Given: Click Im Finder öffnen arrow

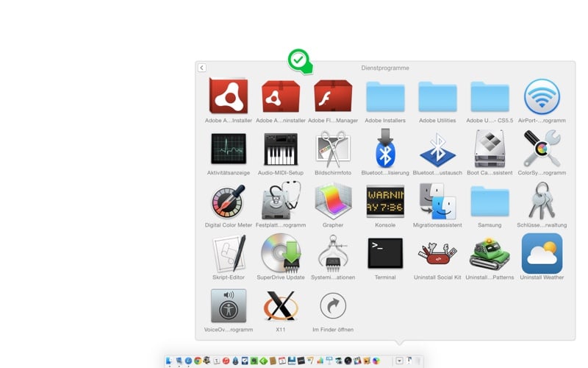Looking at the screenshot, I should tap(333, 305).
